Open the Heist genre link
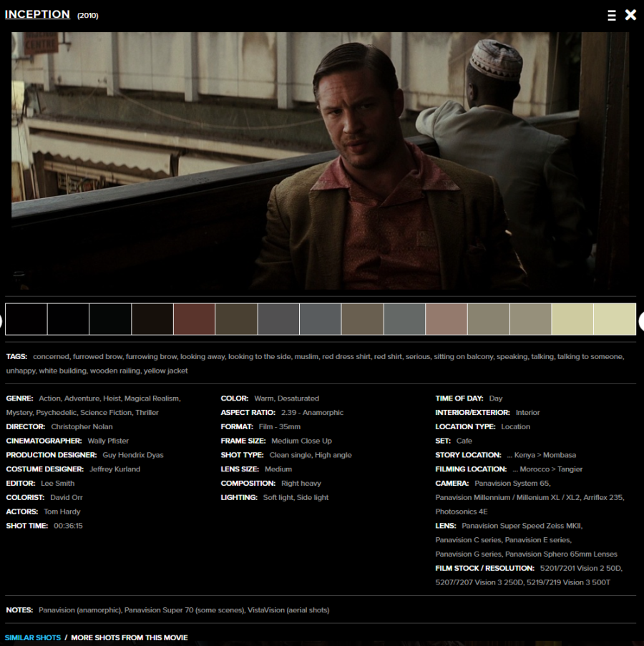This screenshot has width=644, height=646. point(112,398)
